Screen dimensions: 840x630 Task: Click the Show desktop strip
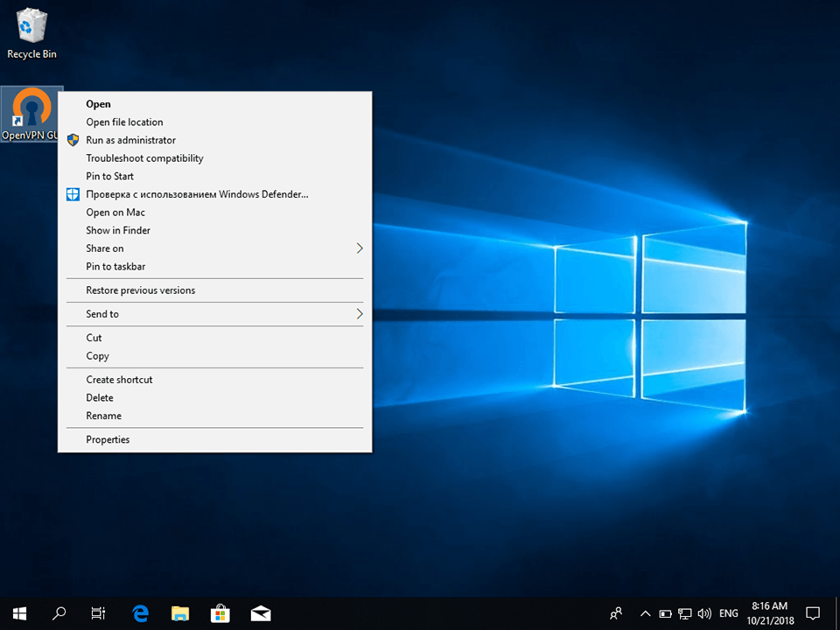pyautogui.click(x=837, y=613)
